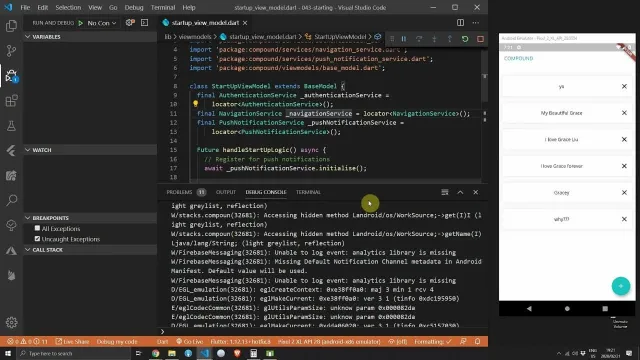Disable Uncaught Exceptions breakpoint checkbox

pyautogui.click(x=38, y=239)
